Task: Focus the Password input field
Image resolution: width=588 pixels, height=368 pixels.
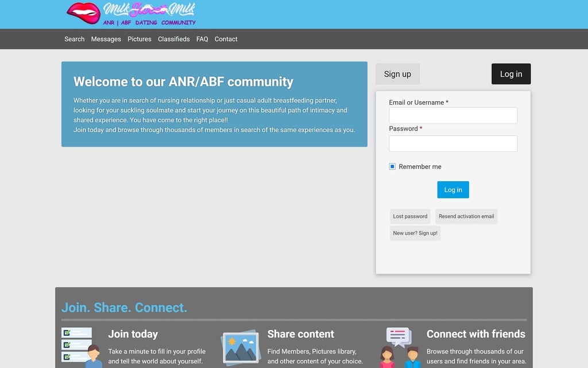Action: (x=453, y=143)
